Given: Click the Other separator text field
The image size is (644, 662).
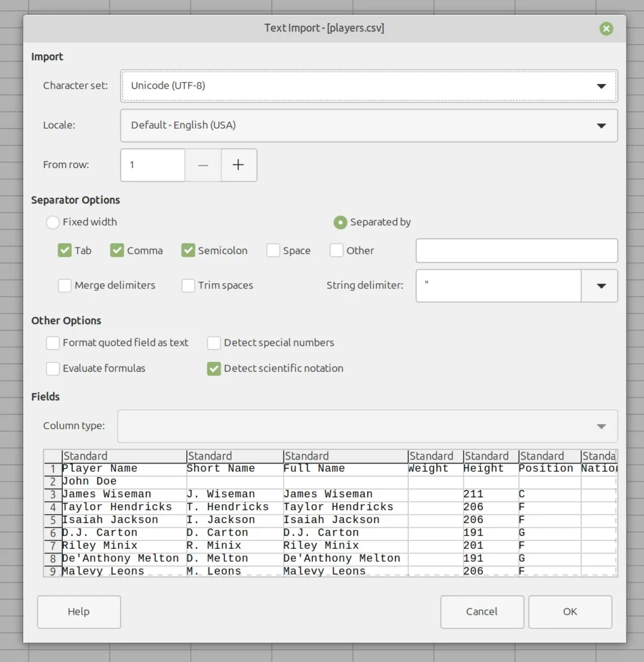Looking at the screenshot, I should (517, 250).
